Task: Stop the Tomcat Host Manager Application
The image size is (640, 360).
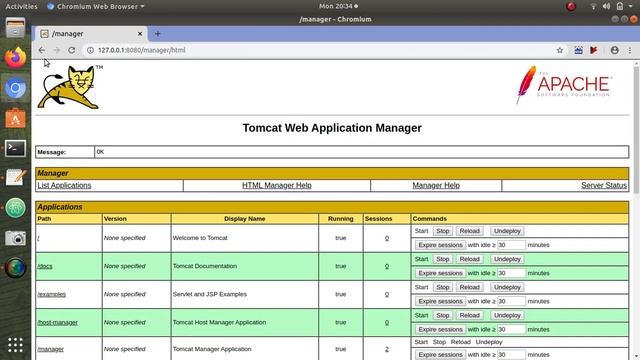Action: pos(442,316)
